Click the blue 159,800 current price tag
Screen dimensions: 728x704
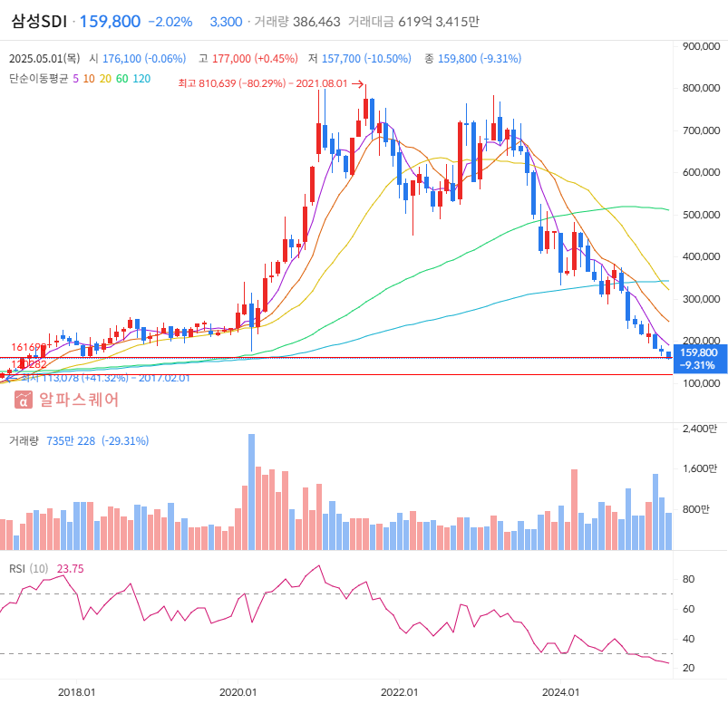point(700,359)
